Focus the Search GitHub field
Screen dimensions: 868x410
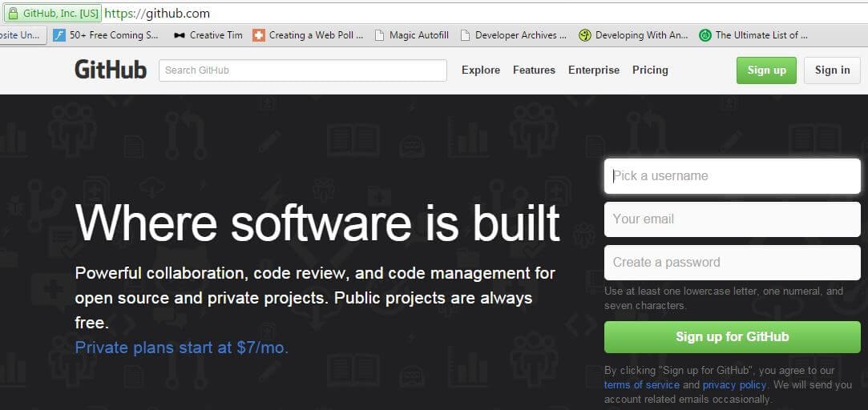click(x=303, y=70)
